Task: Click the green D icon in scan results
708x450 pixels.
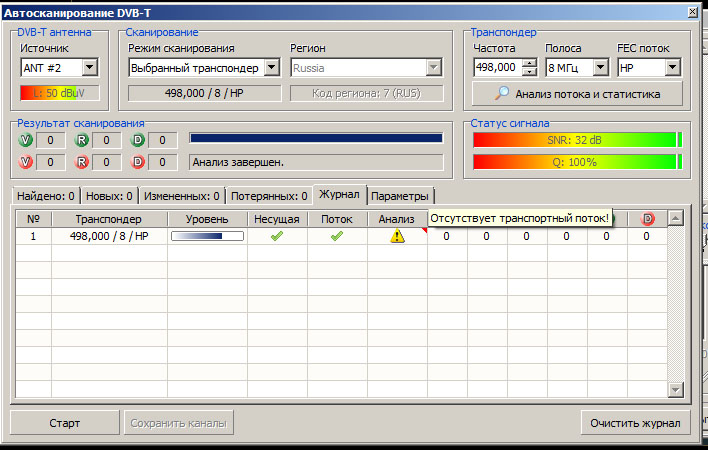Action: (x=138, y=140)
